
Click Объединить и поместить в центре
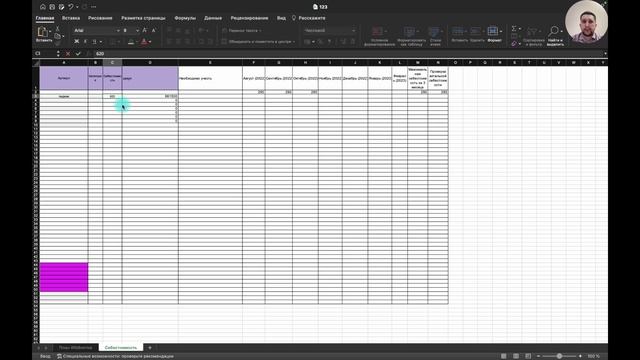pyautogui.click(x=258, y=42)
